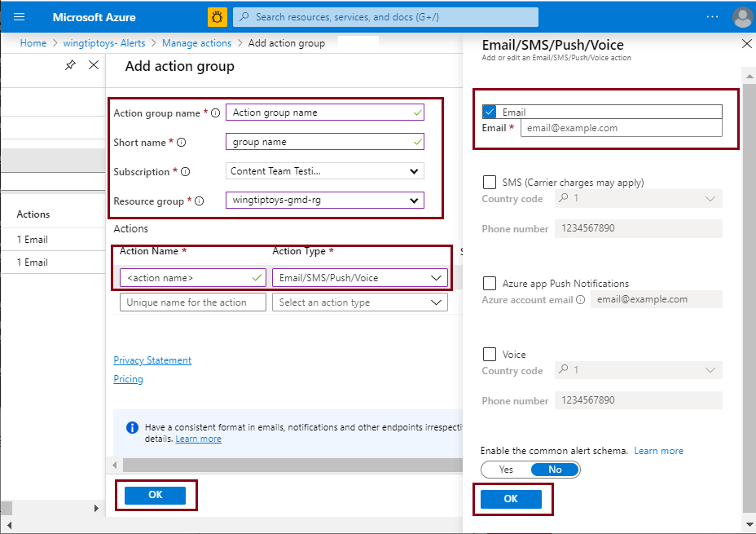Viewport: 756px width, 534px height.
Task: Uncheck the Email checkbox
Action: coord(488,112)
